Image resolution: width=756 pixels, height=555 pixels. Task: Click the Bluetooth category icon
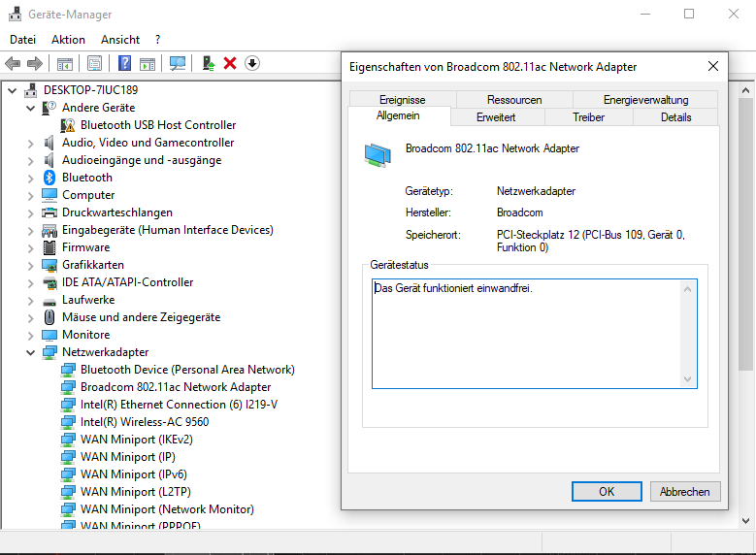[x=49, y=178]
